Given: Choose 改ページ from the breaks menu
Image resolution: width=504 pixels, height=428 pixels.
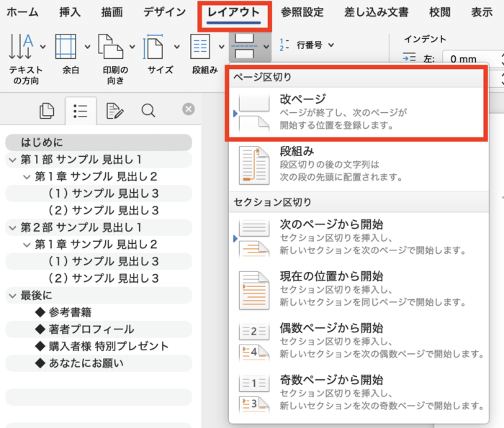Looking at the screenshot, I should (x=359, y=113).
